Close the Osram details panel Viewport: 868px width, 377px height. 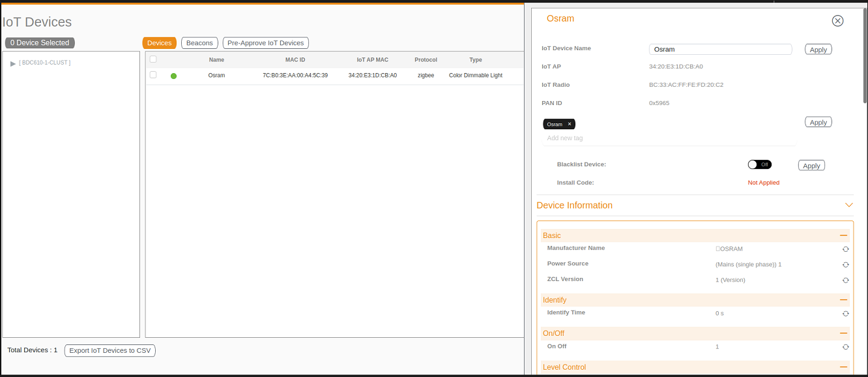tap(837, 21)
